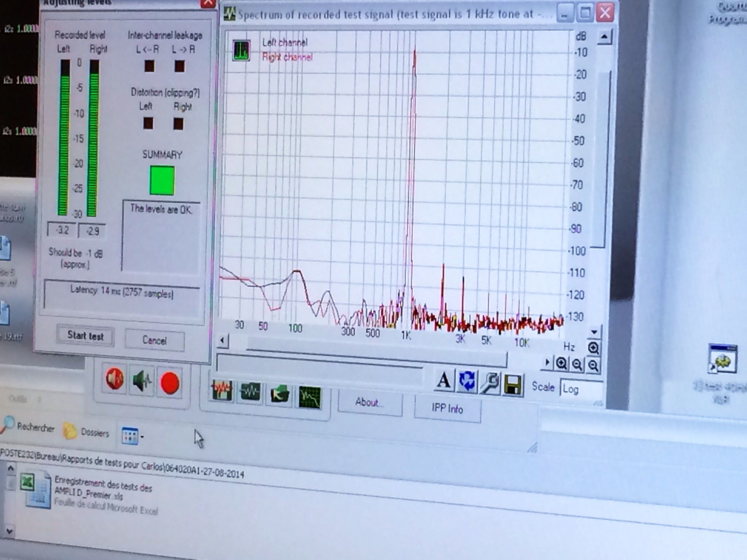Viewport: 747px width, 560px height.
Task: Toggle the channel display icon beside the legend
Action: [241, 51]
